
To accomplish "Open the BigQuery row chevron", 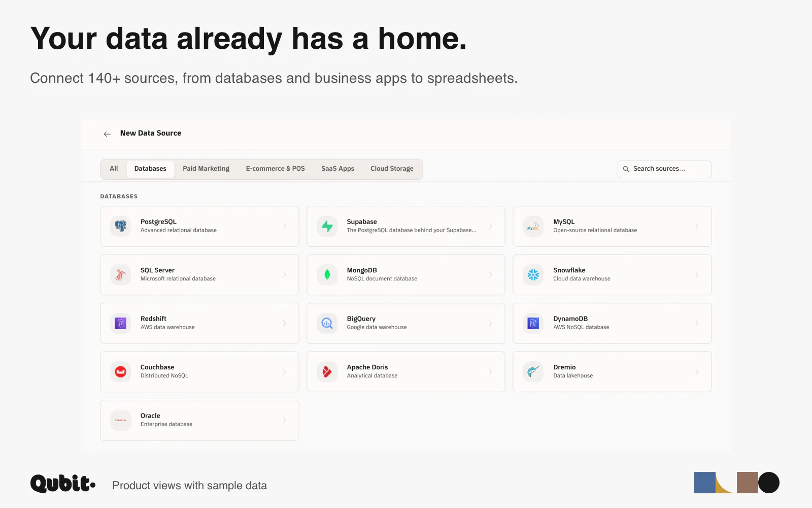I will 491,323.
